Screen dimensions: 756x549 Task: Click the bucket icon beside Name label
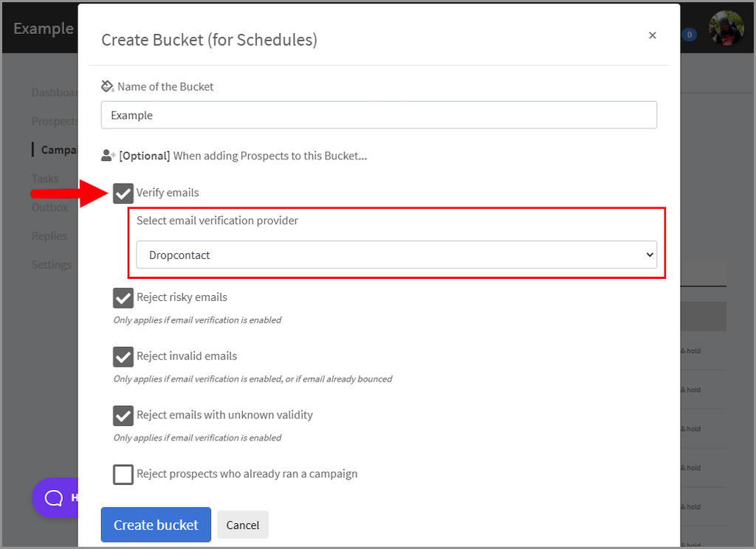(108, 86)
